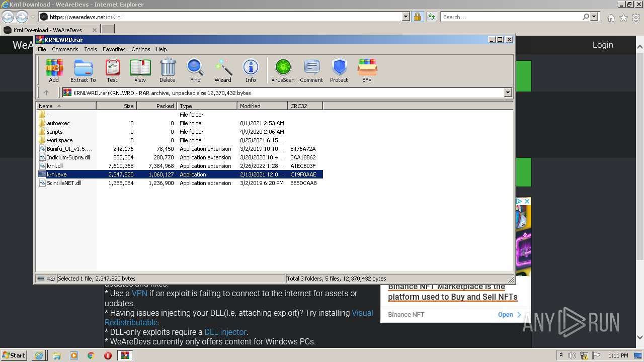Sort by Size column header
Image resolution: width=644 pixels, height=362 pixels.
pos(116,106)
